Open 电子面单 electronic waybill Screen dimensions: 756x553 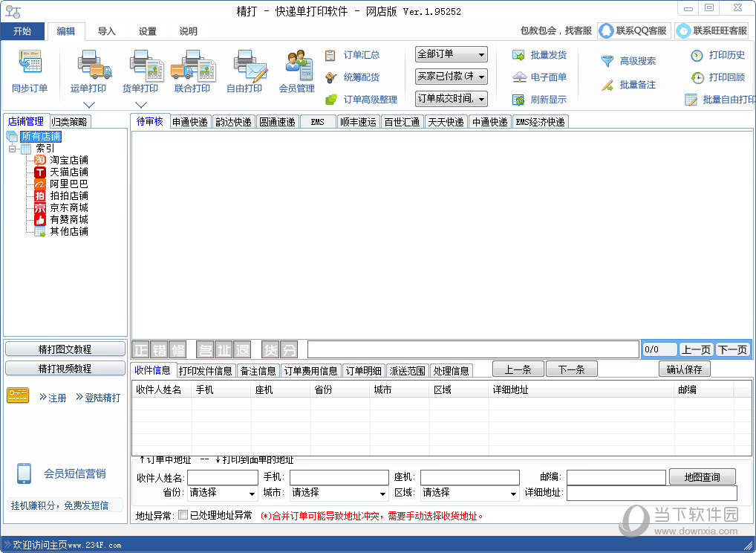(539, 77)
